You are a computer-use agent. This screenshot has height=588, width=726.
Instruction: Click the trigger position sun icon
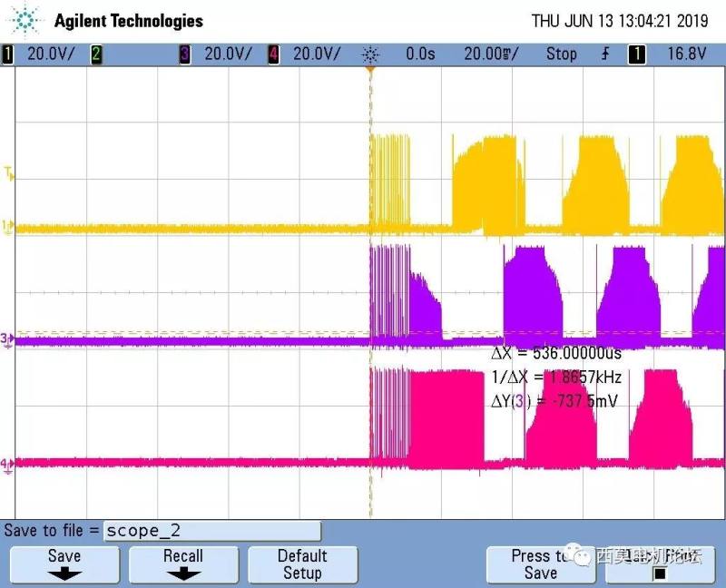369,54
